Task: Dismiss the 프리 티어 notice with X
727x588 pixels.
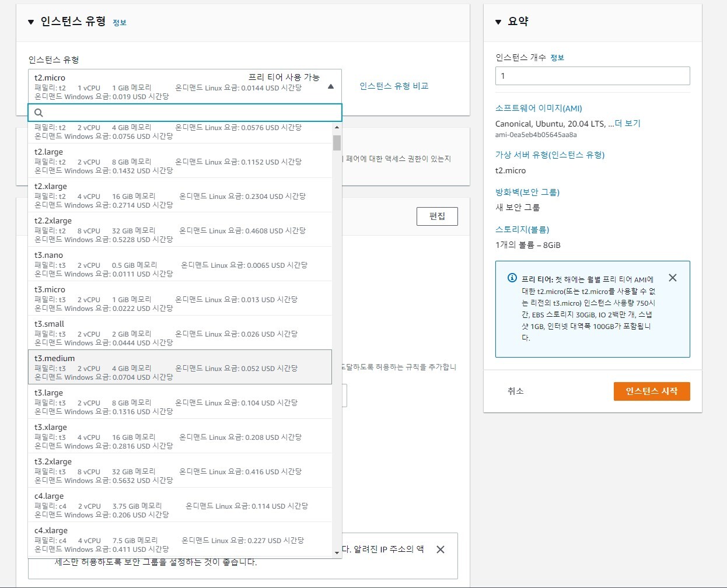Action: [x=673, y=278]
